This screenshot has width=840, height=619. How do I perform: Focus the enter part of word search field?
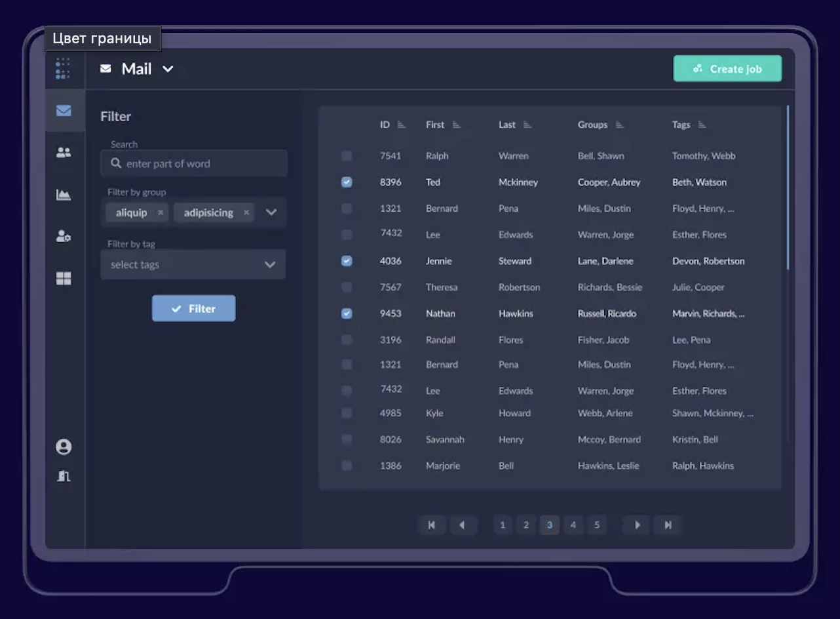(193, 163)
